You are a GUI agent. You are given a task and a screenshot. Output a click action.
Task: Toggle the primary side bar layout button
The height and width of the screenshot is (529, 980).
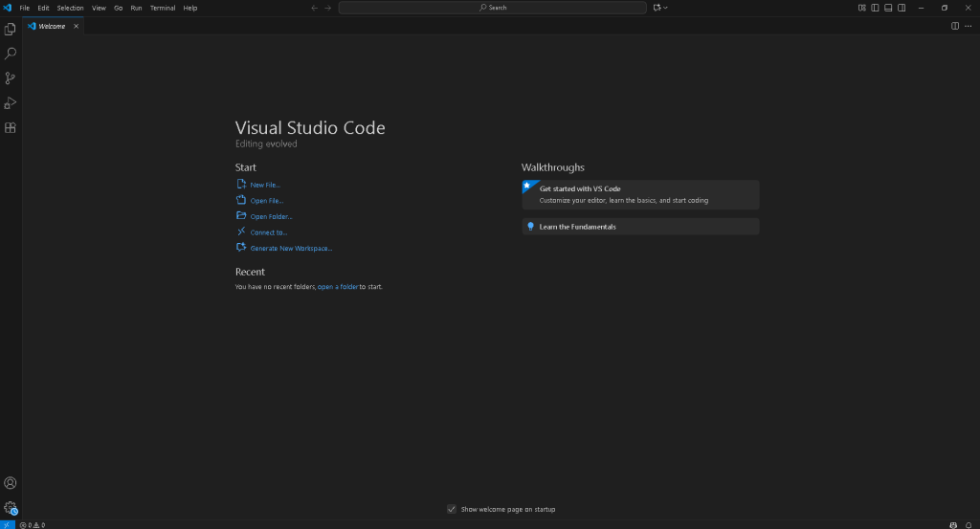coord(875,8)
